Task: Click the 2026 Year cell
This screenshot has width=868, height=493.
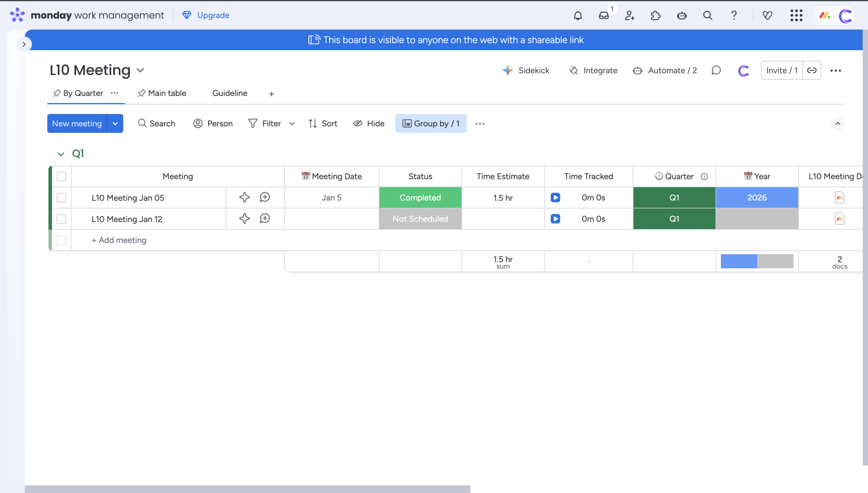Action: point(757,198)
